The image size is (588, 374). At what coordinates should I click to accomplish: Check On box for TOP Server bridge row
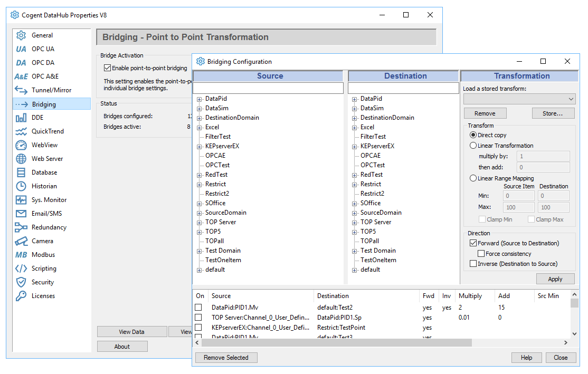click(198, 318)
